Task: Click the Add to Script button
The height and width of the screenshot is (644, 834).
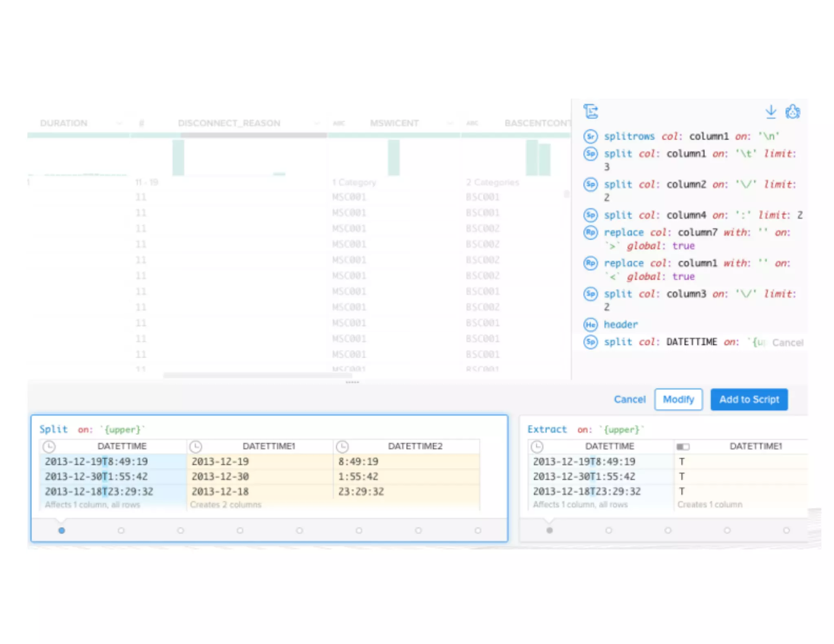Action: pos(749,399)
